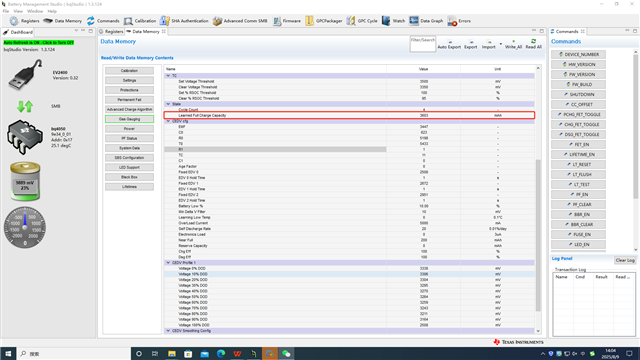This screenshot has height=360, width=640.
Task: Click the current gauge dial in Dashboard
Action: pos(25,227)
